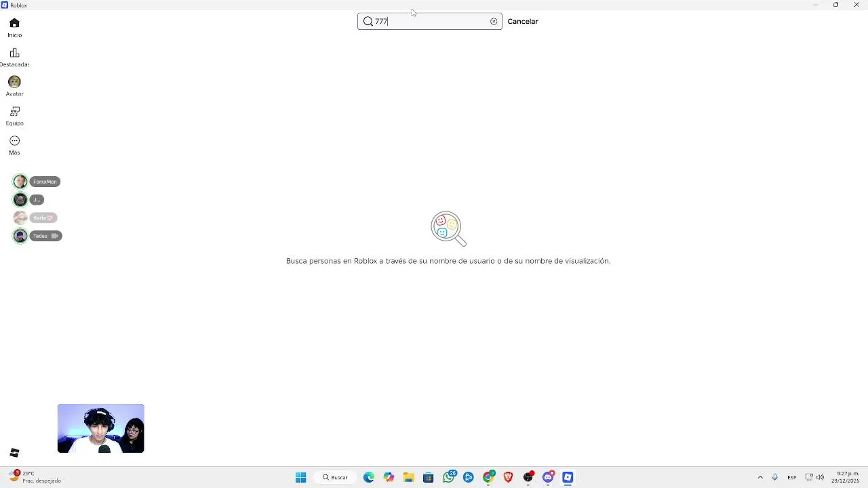Screen dimensions: 868x488
Task: Switch ESP keyboard language indicator
Action: pos(791,478)
